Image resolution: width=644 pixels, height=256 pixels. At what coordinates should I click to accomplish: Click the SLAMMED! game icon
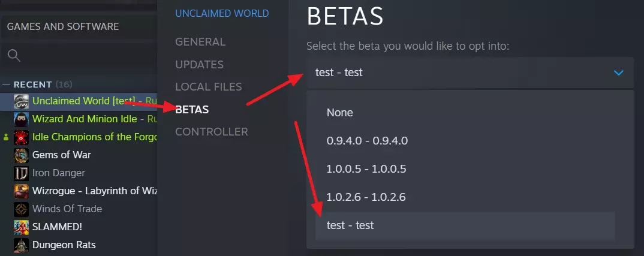click(21, 227)
